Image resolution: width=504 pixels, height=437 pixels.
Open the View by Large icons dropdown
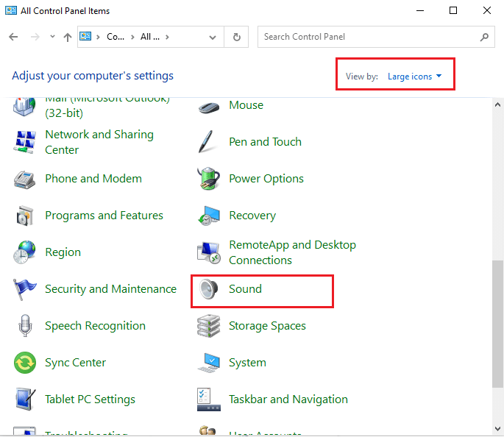(x=414, y=77)
